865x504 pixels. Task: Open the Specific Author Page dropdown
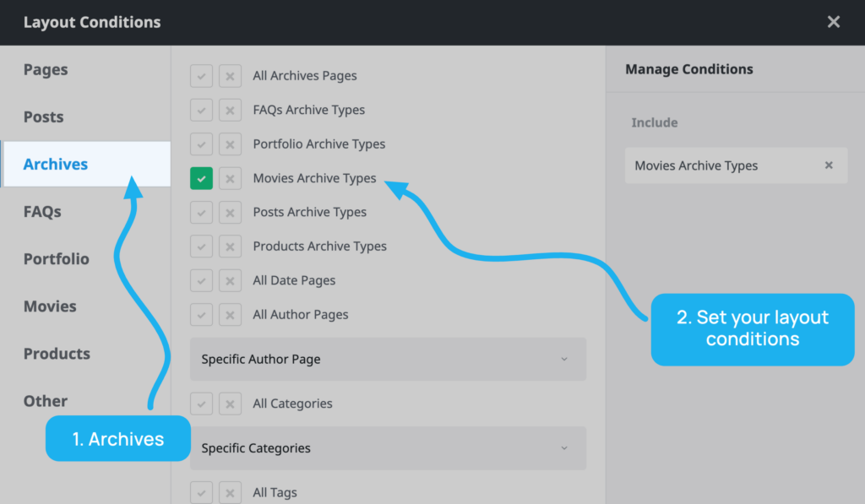(388, 359)
